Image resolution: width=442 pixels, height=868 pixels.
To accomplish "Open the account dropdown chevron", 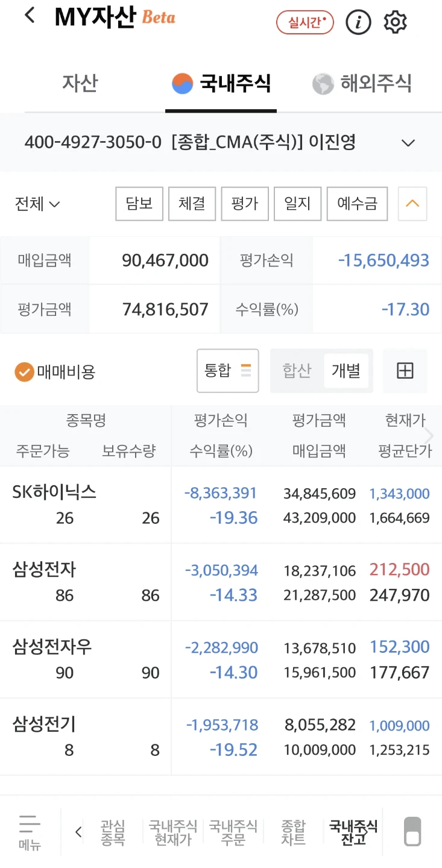I will [408, 143].
